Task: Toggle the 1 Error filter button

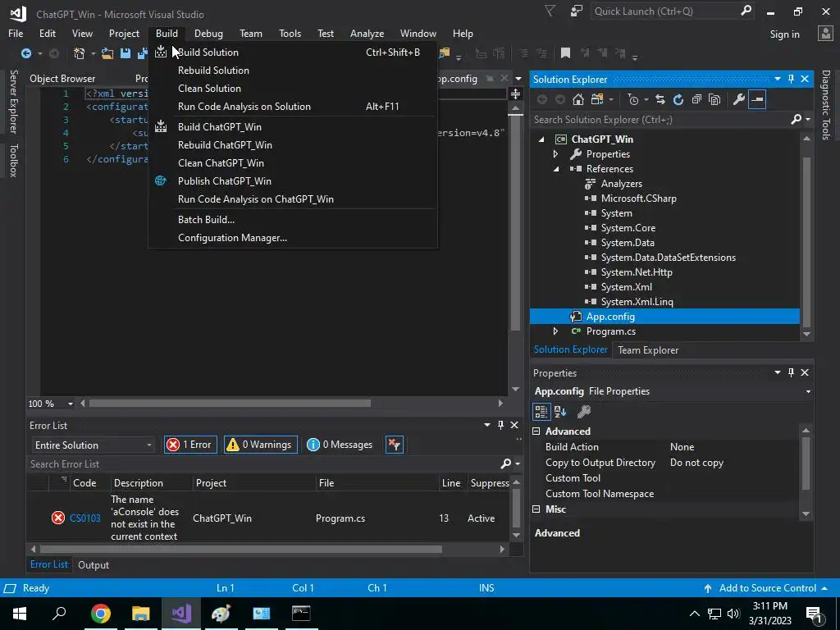Action: [x=190, y=445]
